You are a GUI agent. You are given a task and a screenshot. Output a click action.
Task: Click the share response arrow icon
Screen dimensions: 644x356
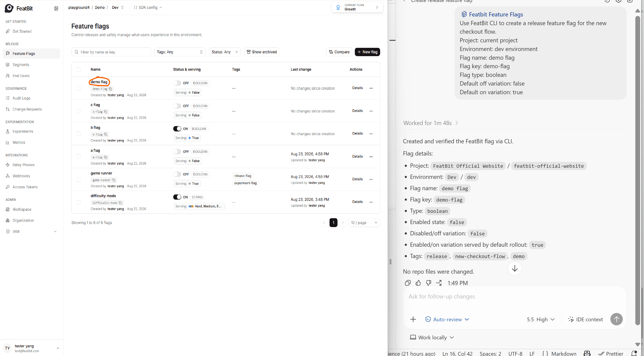pyautogui.click(x=439, y=283)
